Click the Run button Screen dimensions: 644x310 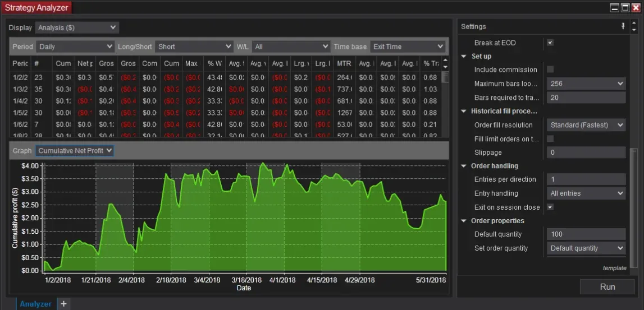coord(608,286)
